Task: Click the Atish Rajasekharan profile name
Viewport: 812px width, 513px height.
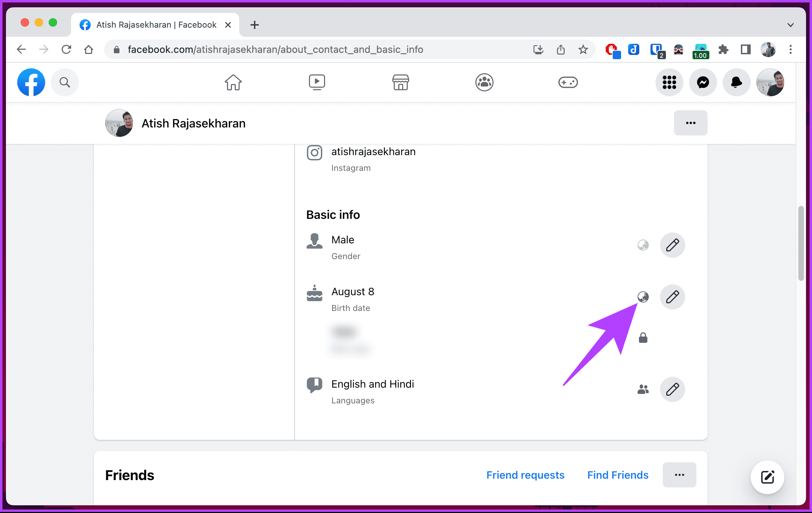Action: tap(193, 123)
